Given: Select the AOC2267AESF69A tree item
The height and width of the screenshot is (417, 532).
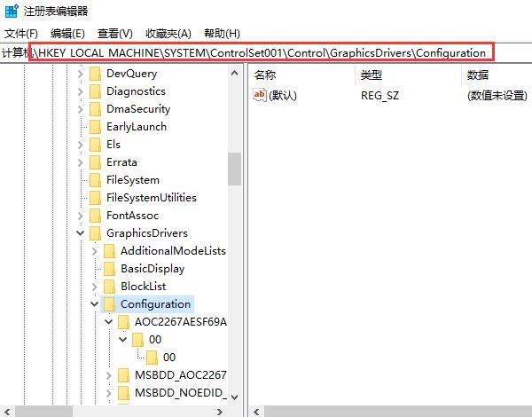Looking at the screenshot, I should click(181, 322).
